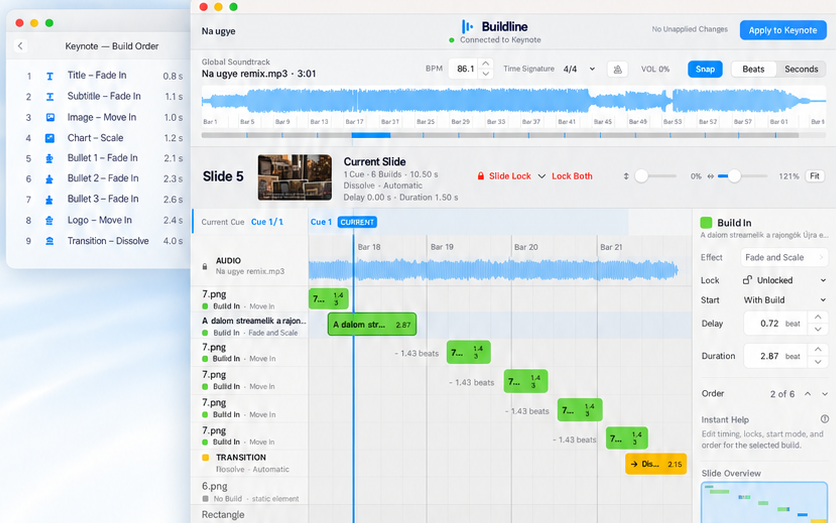Click the Bar 19 marker in timeline ruler
Viewport: 836px width, 523px height.
(x=442, y=247)
